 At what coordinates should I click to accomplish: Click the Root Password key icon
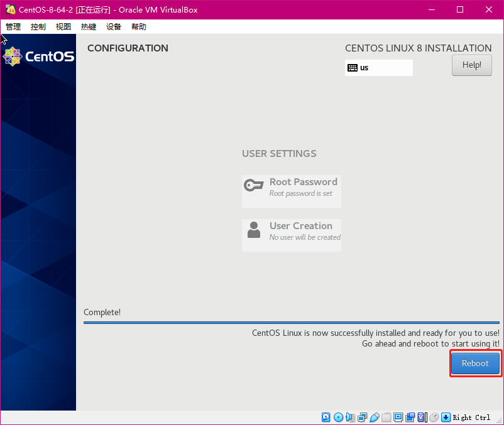(254, 185)
